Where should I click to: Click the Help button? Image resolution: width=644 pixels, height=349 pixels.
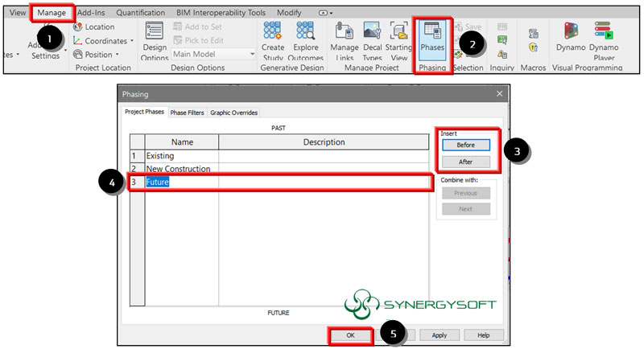484,335
